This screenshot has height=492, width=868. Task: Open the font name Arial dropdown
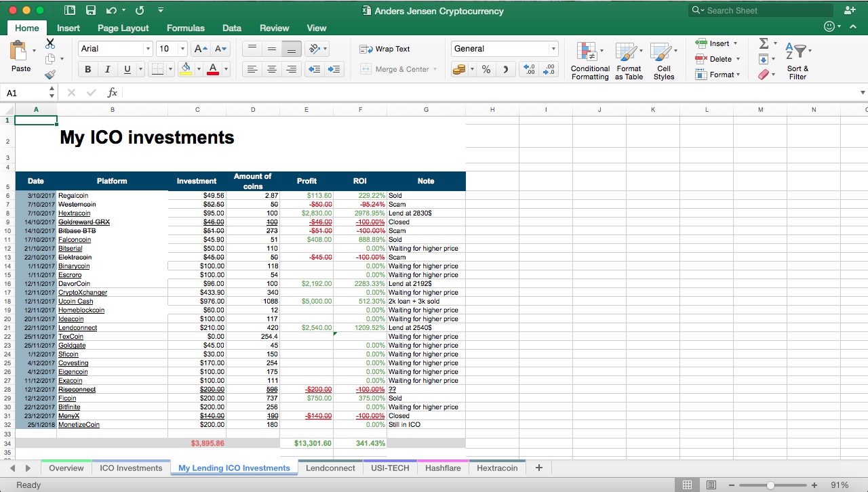click(148, 49)
